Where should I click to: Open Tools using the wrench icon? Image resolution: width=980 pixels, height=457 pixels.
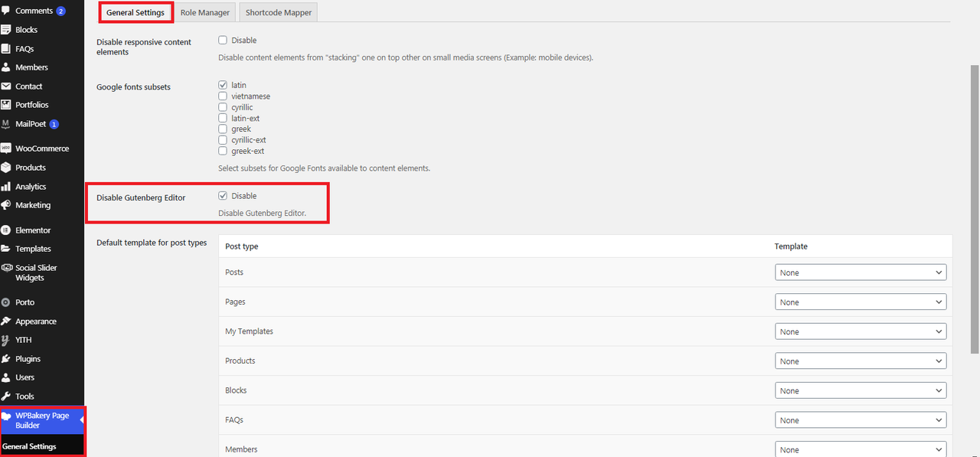click(x=6, y=397)
